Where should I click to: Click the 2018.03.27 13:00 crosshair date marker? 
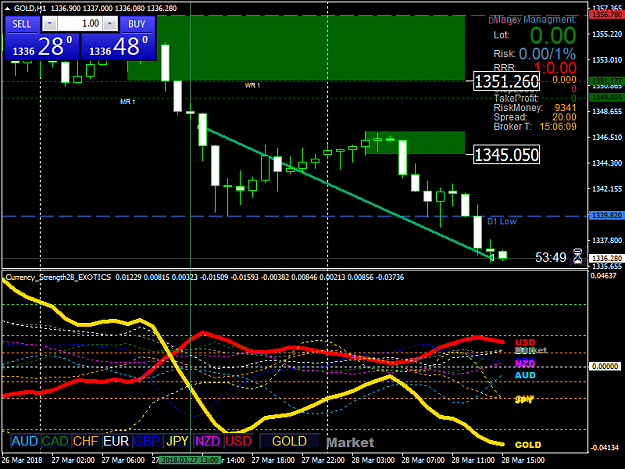(x=190, y=460)
